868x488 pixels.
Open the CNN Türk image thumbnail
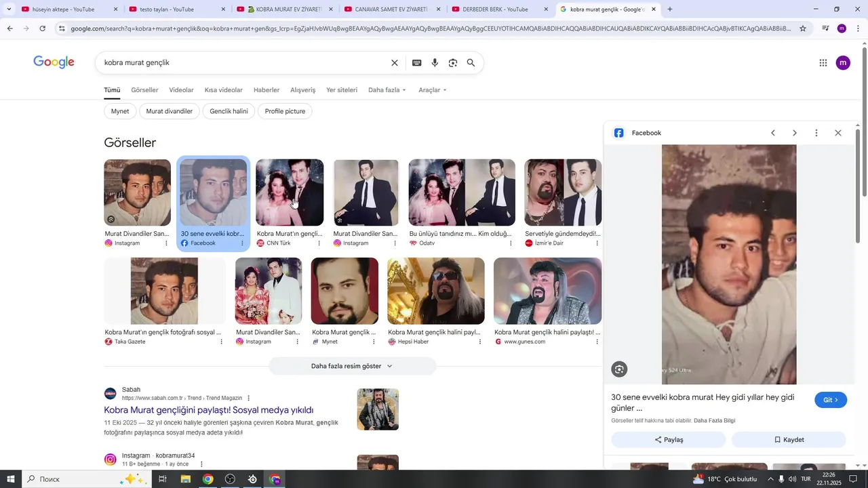290,192
